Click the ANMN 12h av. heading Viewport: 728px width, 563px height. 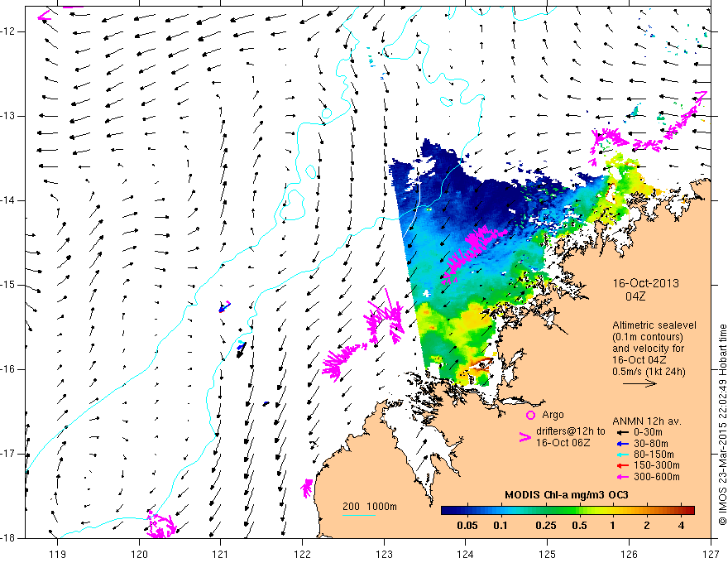pos(647,421)
